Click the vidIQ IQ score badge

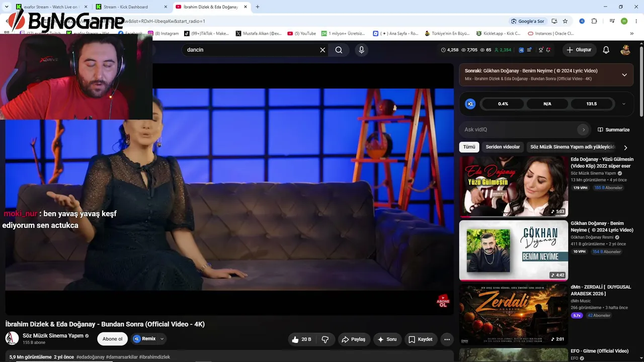coord(470,104)
